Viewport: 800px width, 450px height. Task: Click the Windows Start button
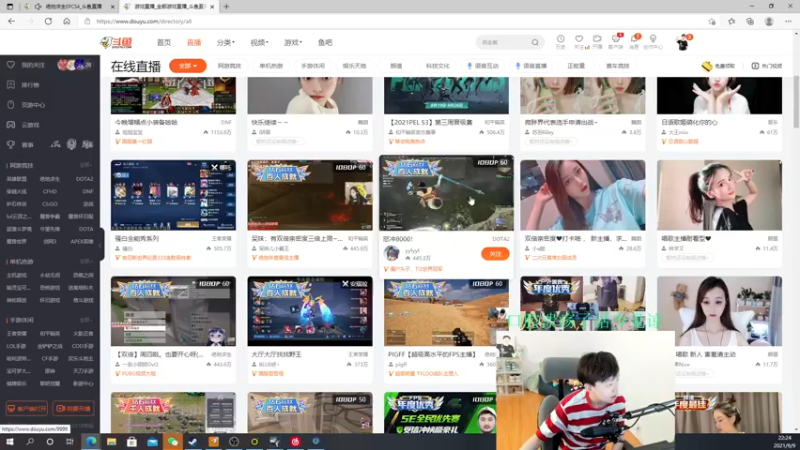click(x=10, y=441)
